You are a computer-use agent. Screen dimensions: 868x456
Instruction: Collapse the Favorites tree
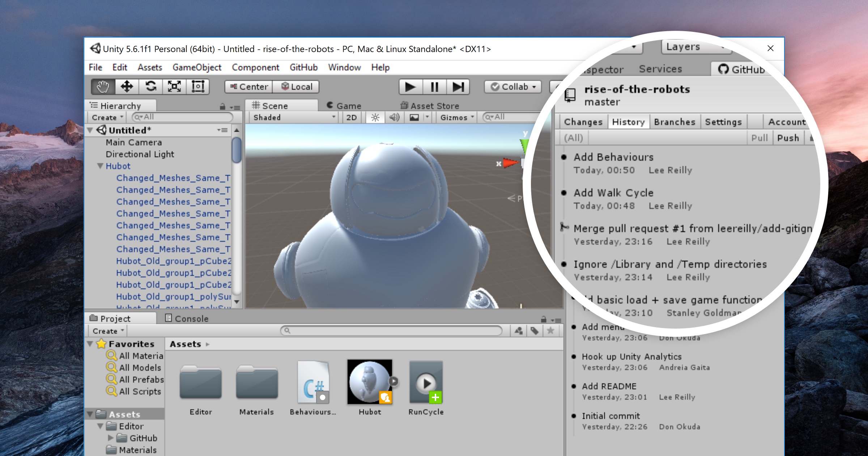(90, 344)
